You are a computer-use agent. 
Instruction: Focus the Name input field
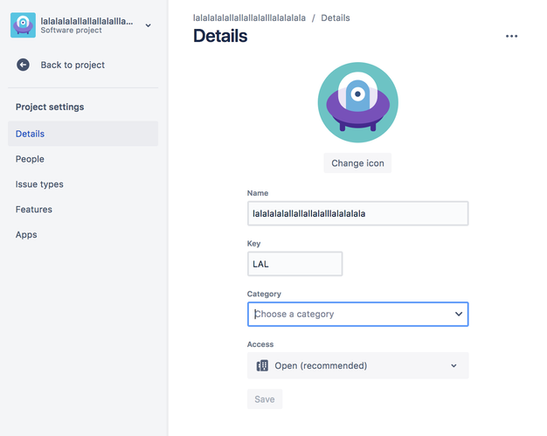pos(358,213)
